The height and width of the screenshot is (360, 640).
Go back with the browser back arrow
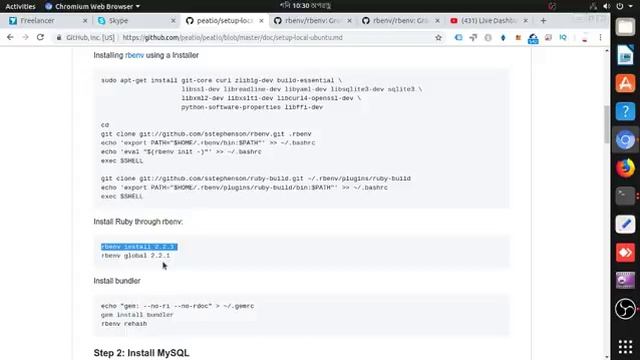click(10, 37)
